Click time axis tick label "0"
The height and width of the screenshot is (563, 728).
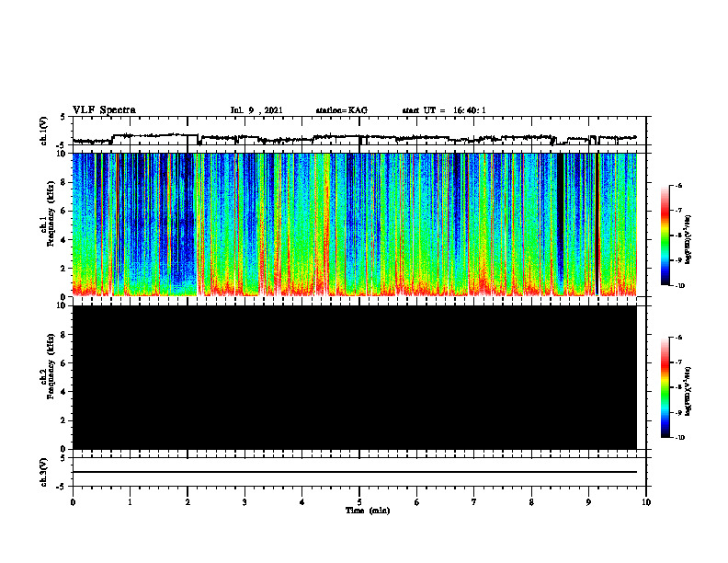pyautogui.click(x=73, y=502)
